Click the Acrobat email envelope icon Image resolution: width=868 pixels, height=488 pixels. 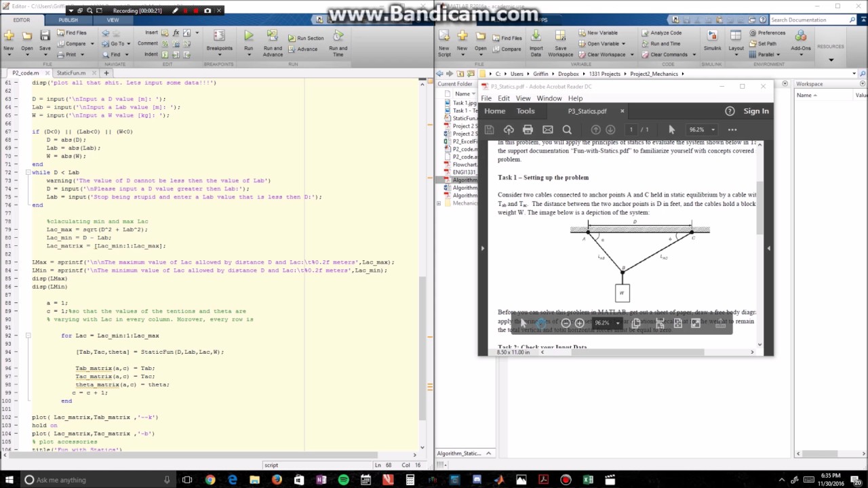pyautogui.click(x=548, y=129)
